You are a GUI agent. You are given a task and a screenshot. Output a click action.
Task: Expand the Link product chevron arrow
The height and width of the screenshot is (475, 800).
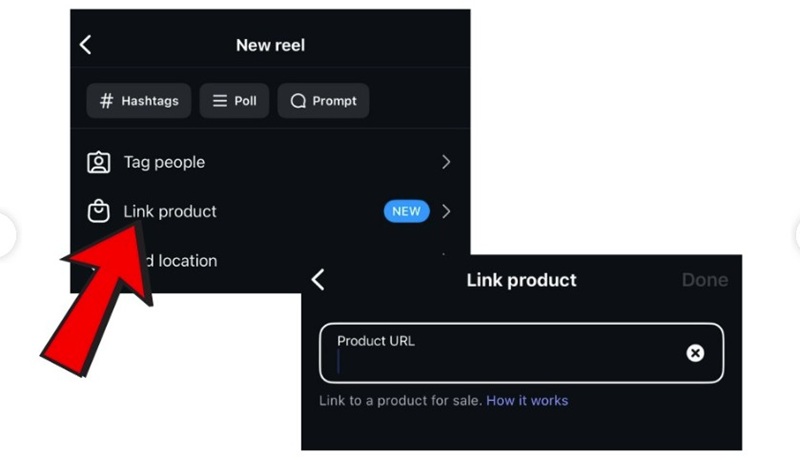[x=446, y=211]
